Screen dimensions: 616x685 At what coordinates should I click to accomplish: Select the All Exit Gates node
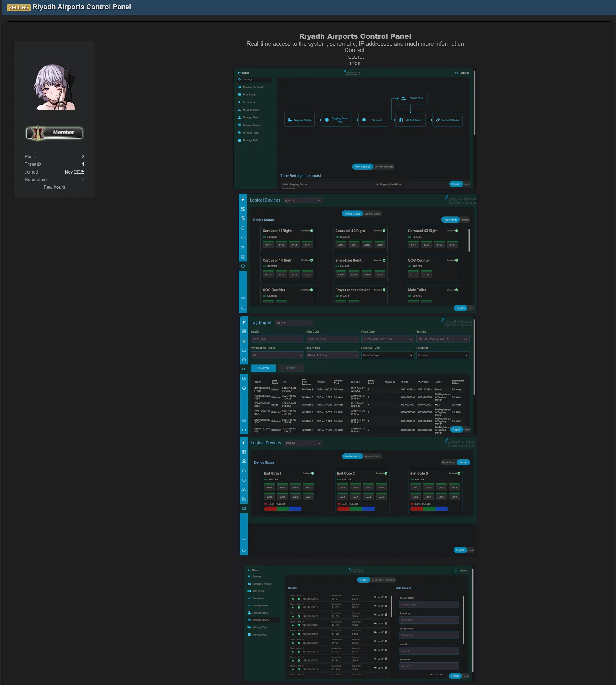click(x=410, y=120)
